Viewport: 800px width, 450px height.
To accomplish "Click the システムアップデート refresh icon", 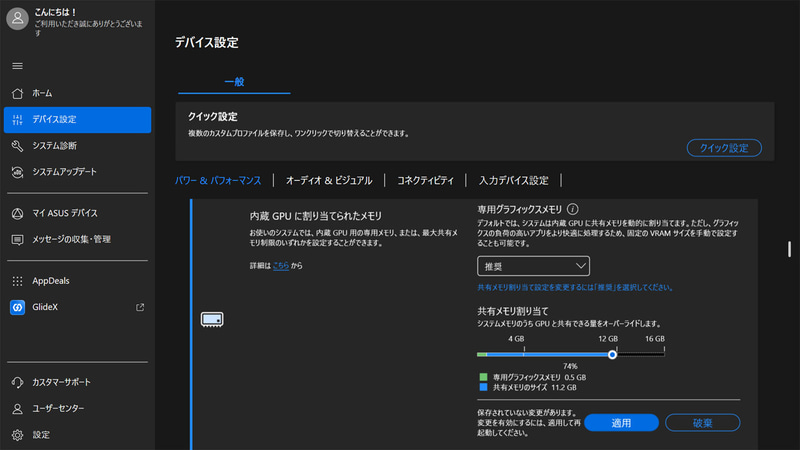I will pos(17,172).
